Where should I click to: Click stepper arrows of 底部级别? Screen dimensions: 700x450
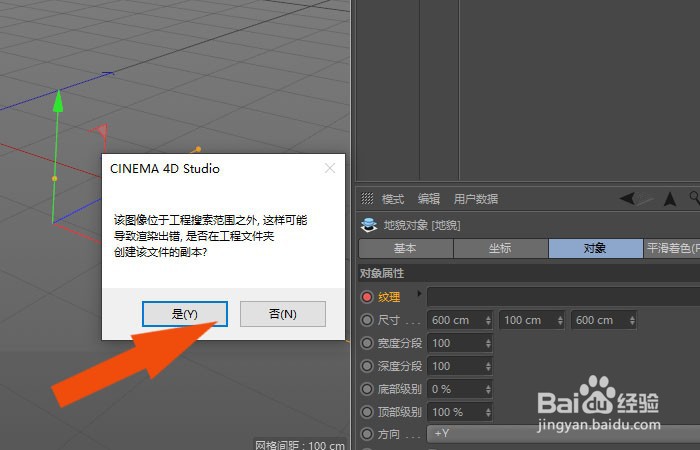(x=488, y=389)
